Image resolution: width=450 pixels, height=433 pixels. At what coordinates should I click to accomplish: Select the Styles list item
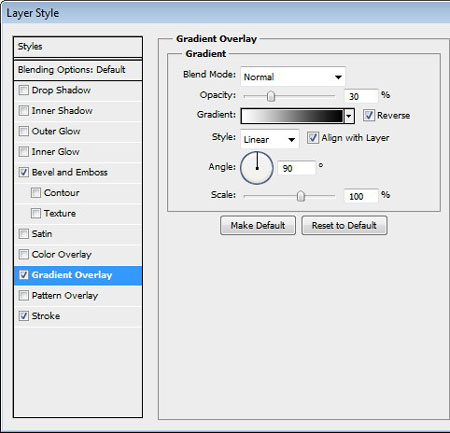[78, 47]
